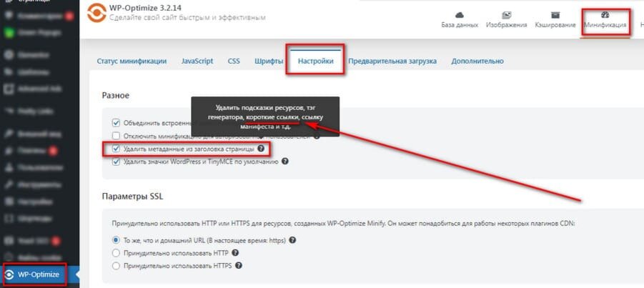Select То же, что и домашний URL radio
The width and height of the screenshot is (644, 288).
click(116, 240)
